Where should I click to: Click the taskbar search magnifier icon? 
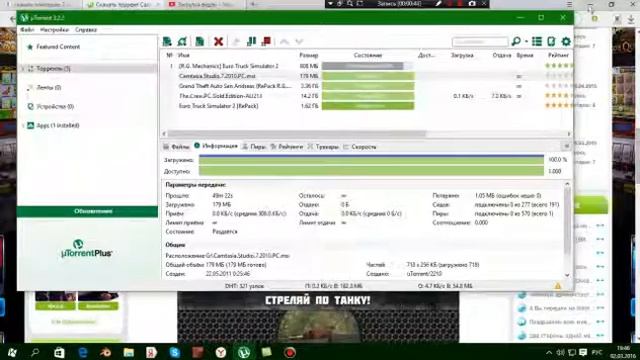pos(35,352)
